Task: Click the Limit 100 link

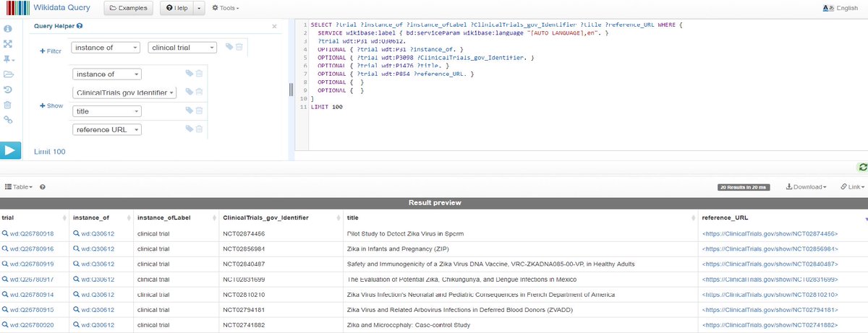Action: pos(50,152)
